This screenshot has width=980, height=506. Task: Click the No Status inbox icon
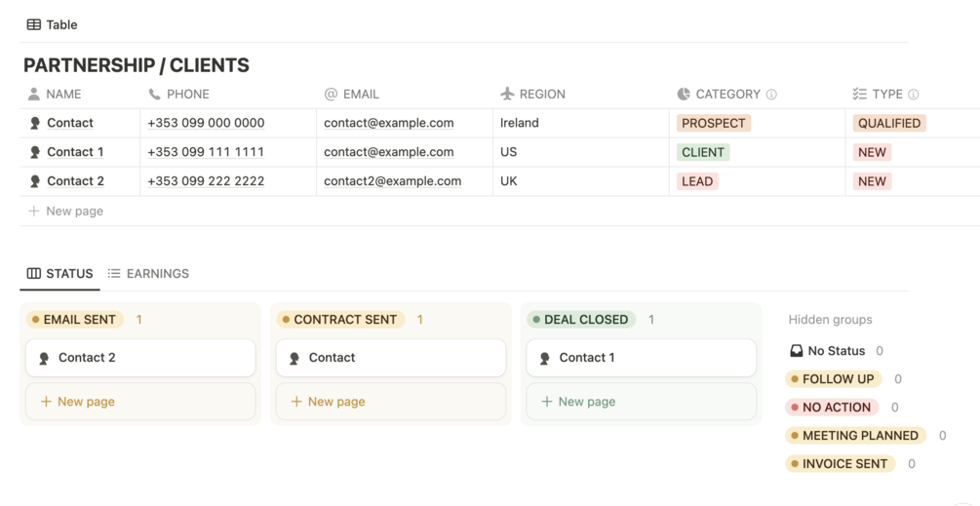coord(796,351)
